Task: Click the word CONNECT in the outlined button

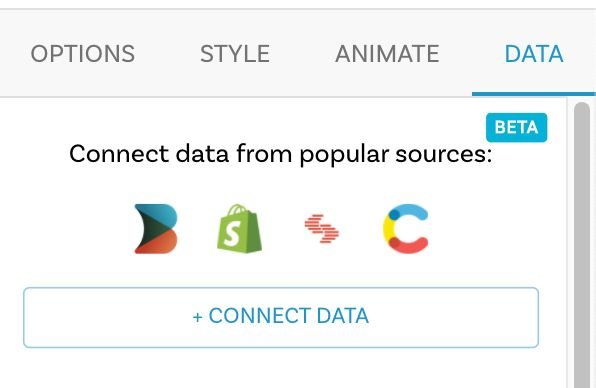Action: (260, 316)
